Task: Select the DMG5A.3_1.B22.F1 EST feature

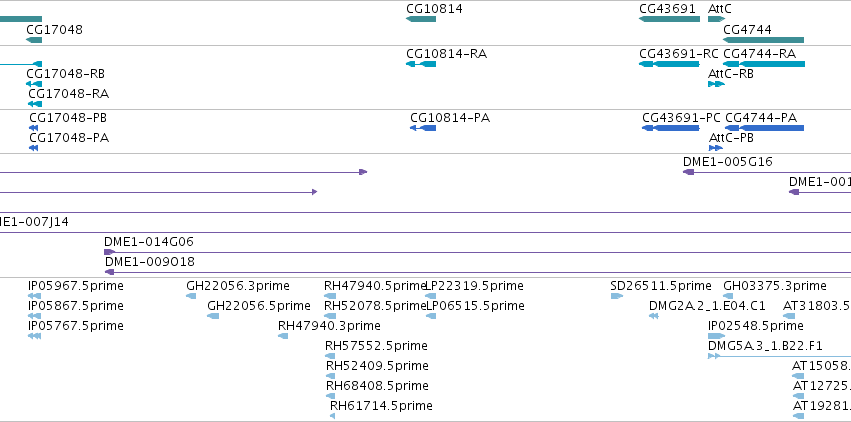Action: coord(779,356)
